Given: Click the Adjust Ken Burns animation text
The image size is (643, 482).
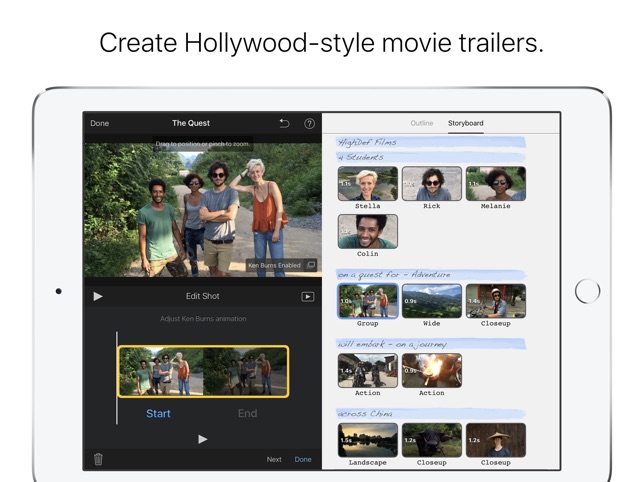Looking at the screenshot, I should coord(203,319).
